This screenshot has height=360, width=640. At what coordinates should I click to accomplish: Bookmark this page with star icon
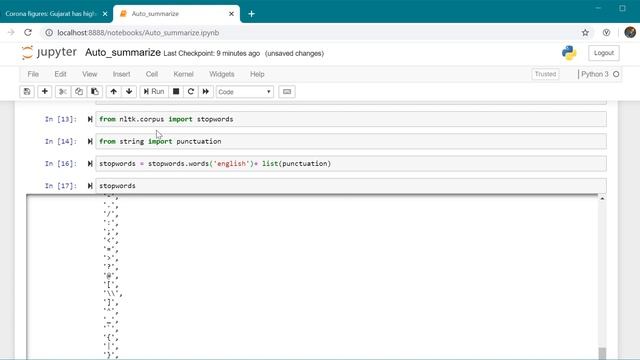(x=585, y=33)
